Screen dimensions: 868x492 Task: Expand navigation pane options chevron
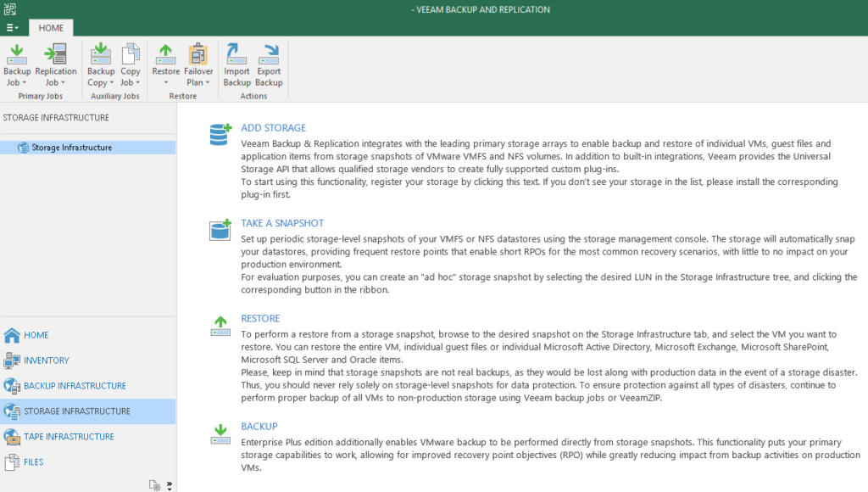pyautogui.click(x=170, y=485)
